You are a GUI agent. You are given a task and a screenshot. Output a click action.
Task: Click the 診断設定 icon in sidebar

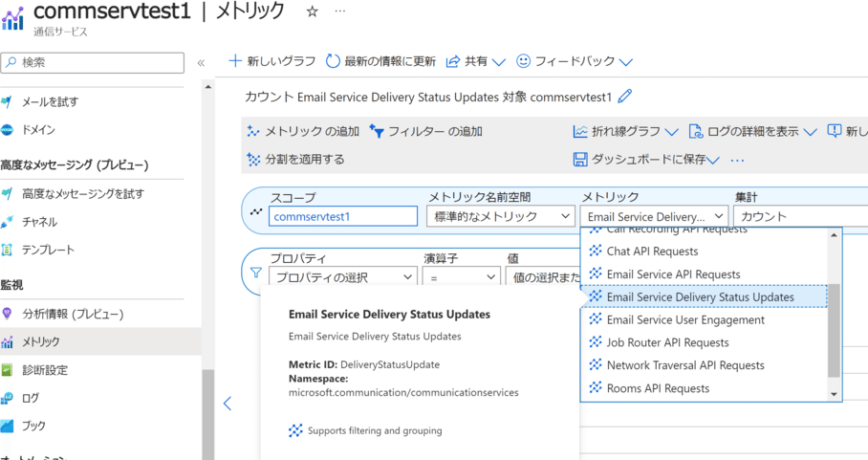[x=7, y=370]
